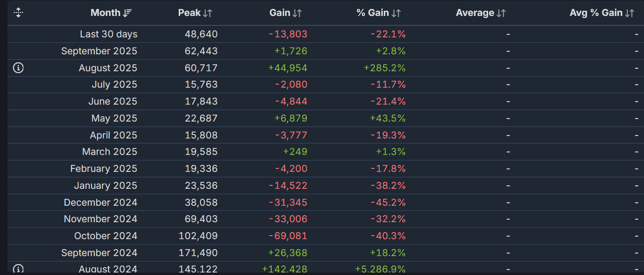Image resolution: width=644 pixels, height=275 pixels.
Task: Click the April 2025 month cell
Action: click(x=113, y=136)
